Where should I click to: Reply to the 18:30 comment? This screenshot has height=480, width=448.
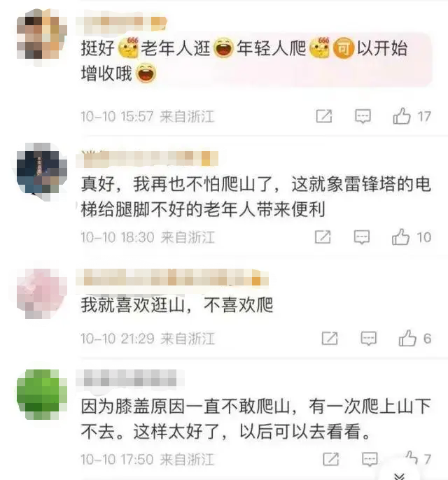click(362, 237)
